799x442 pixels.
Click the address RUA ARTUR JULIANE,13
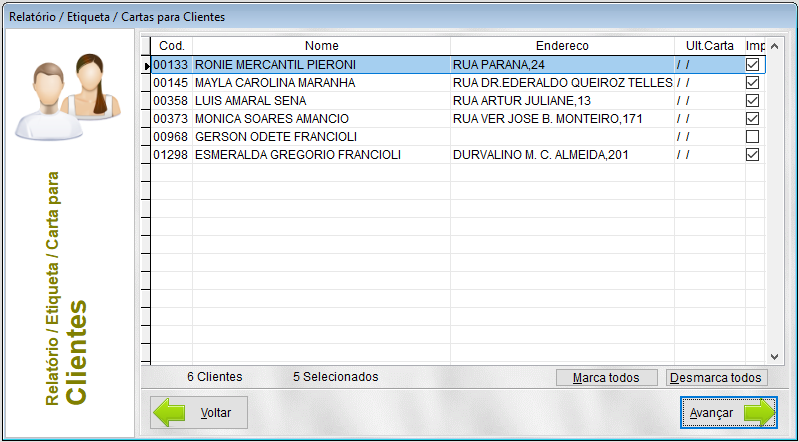tap(522, 100)
